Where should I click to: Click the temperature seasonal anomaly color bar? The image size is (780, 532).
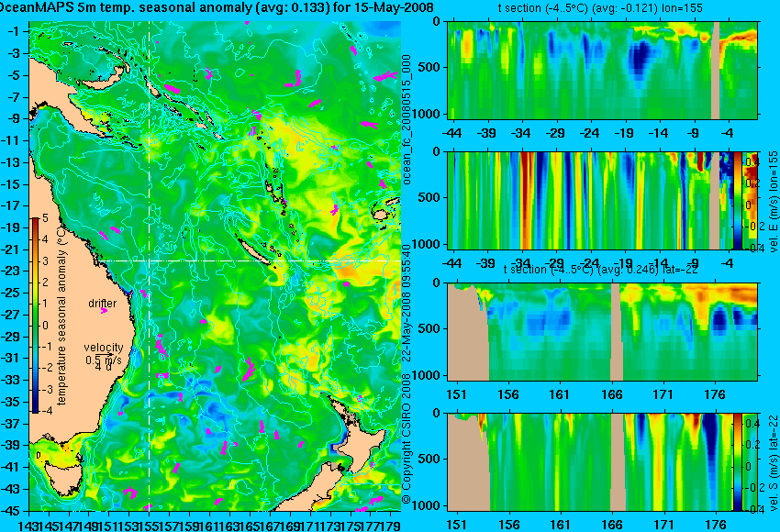(x=35, y=316)
